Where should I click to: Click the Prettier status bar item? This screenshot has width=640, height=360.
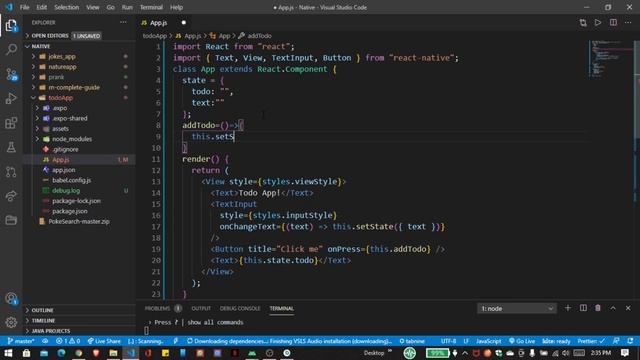pyautogui.click(x=591, y=341)
